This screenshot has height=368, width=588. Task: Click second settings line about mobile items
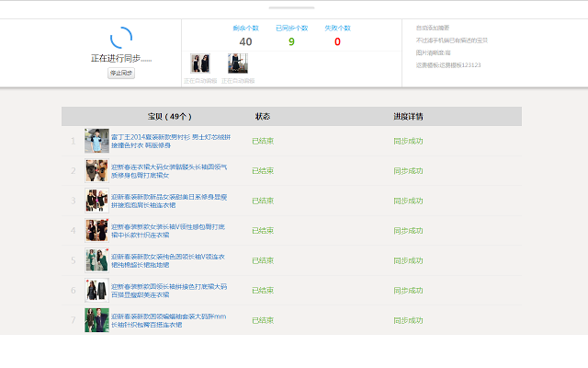[451, 40]
